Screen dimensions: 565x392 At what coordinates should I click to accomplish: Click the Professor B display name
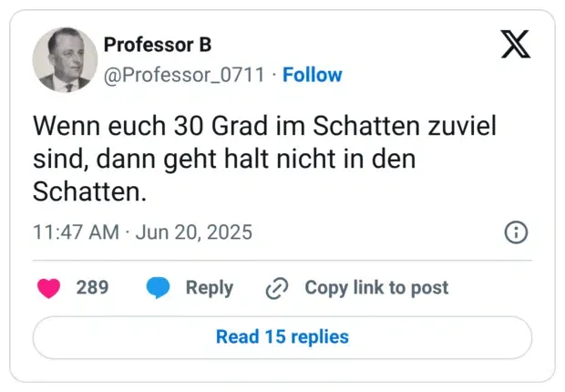tap(157, 45)
